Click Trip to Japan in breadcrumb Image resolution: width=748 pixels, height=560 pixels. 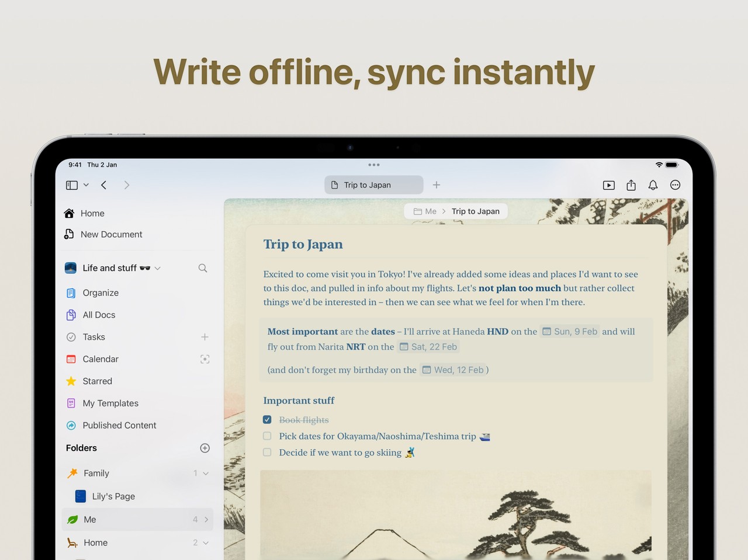476,211
